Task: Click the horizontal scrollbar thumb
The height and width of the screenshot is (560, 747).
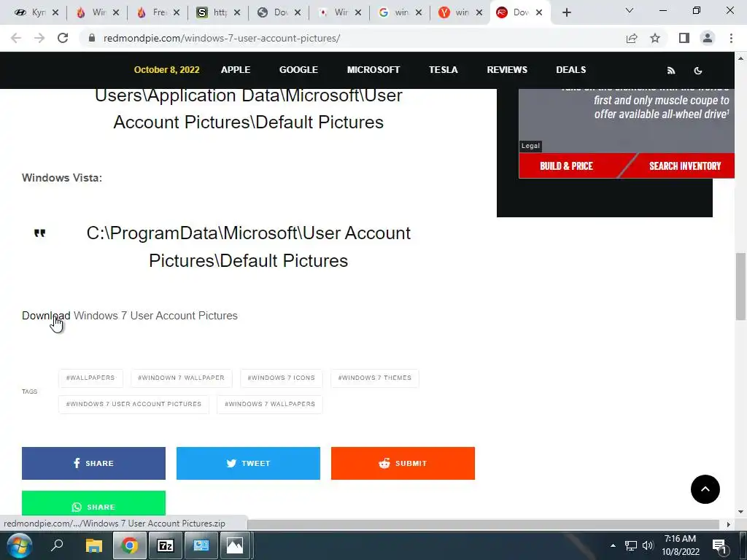Action: 483,524
